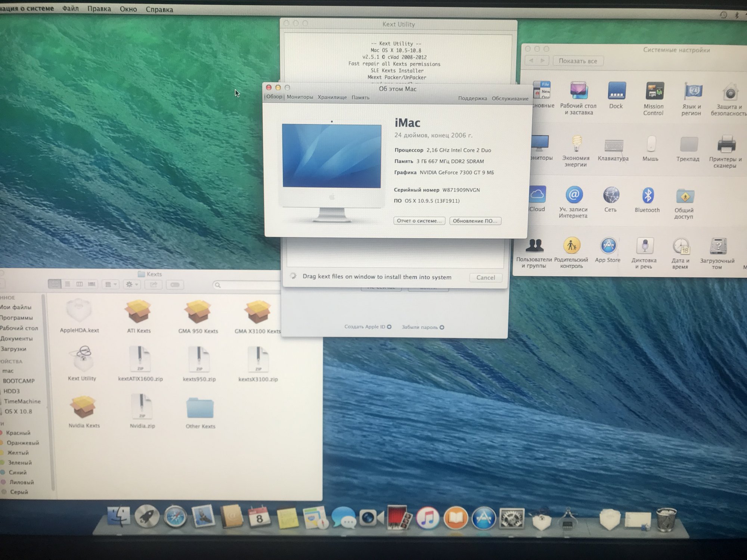This screenshot has width=747, height=560.
Task: Open Диктовка и речь pane
Action: (x=644, y=253)
